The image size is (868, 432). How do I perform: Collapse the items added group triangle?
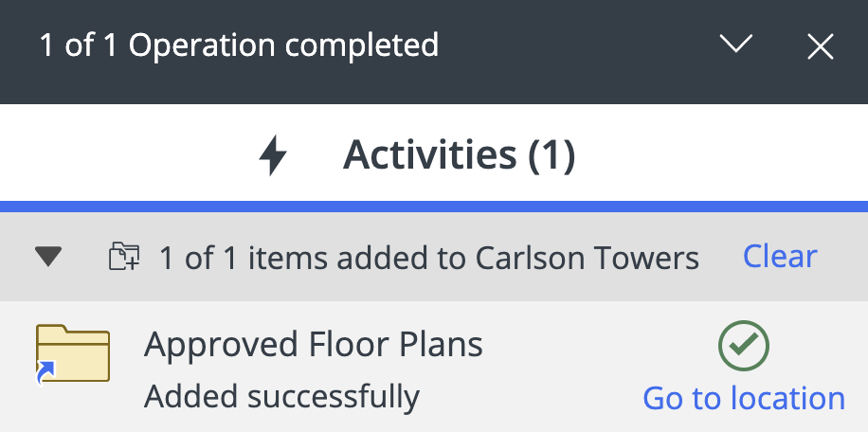(48, 257)
